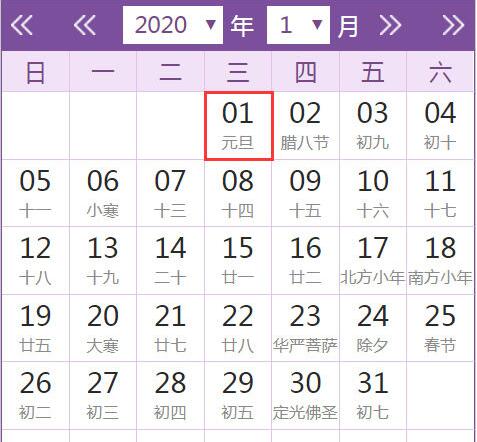Click the 四 Thursday column header
477x442 pixels.
coord(306,72)
